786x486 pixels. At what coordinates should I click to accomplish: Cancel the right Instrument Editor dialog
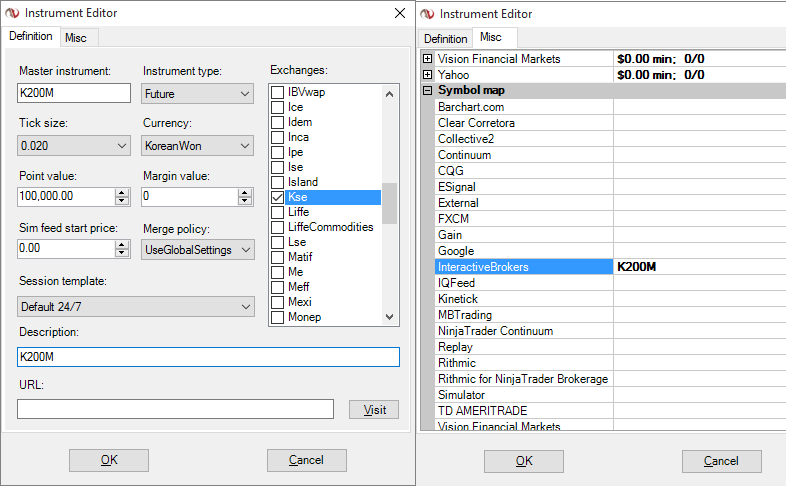[721, 461]
